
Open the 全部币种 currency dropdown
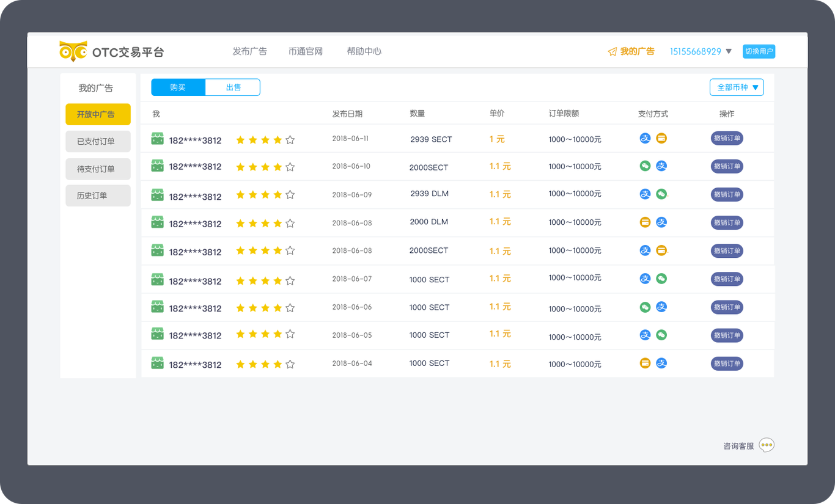click(x=737, y=87)
